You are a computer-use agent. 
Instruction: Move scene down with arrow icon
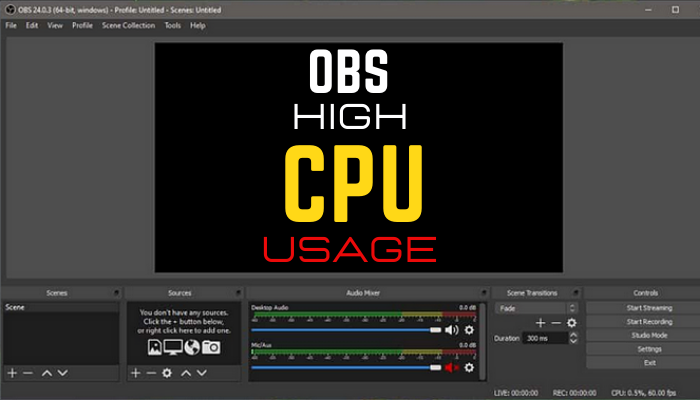pyautogui.click(x=62, y=373)
